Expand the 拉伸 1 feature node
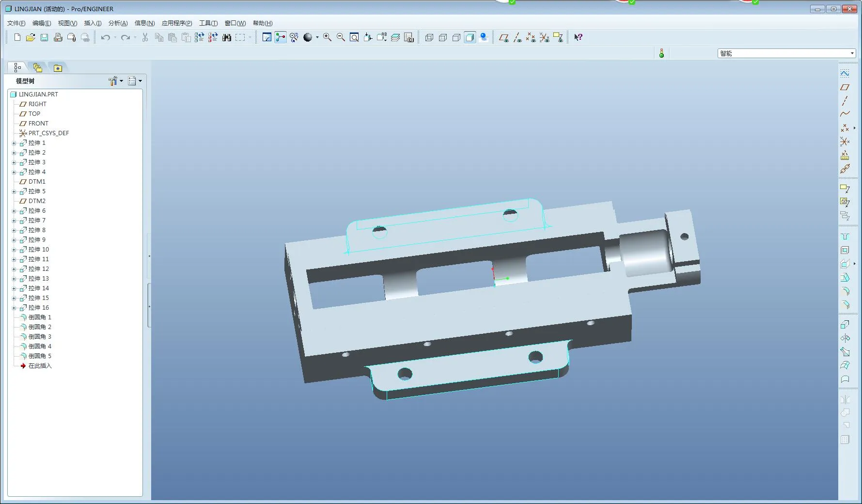 14,143
